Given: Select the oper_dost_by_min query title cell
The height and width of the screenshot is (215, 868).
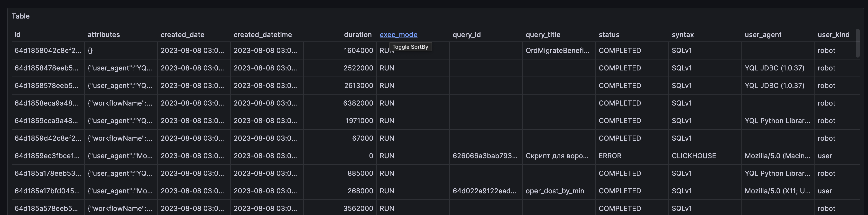Looking at the screenshot, I should pos(555,191).
